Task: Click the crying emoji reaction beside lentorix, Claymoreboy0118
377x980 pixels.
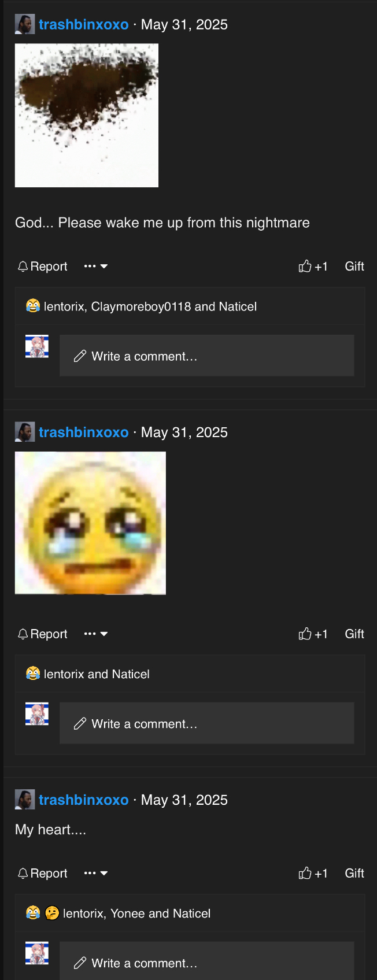Action: tap(33, 306)
